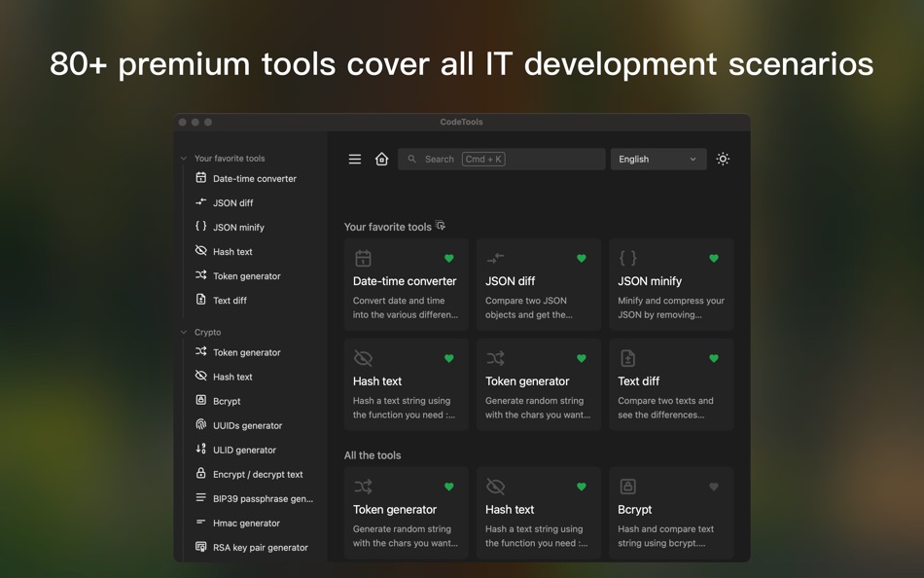Toggle favorite heart on JSON minify card

click(x=713, y=259)
